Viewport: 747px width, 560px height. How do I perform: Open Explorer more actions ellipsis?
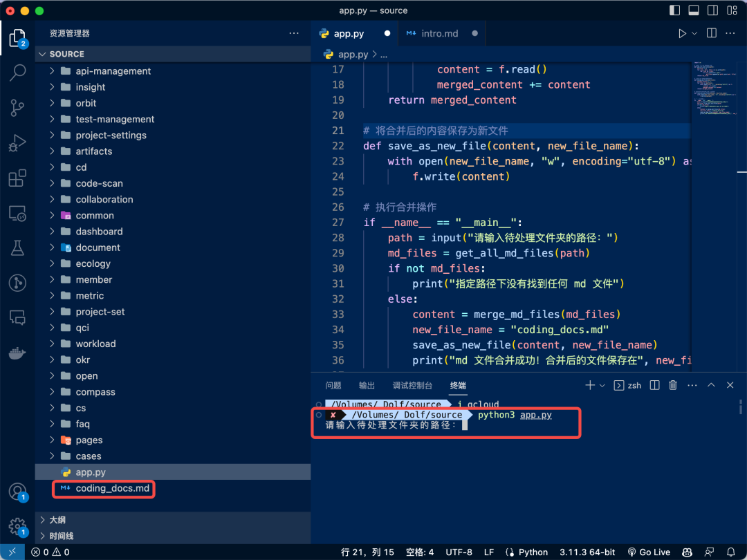[x=294, y=33]
